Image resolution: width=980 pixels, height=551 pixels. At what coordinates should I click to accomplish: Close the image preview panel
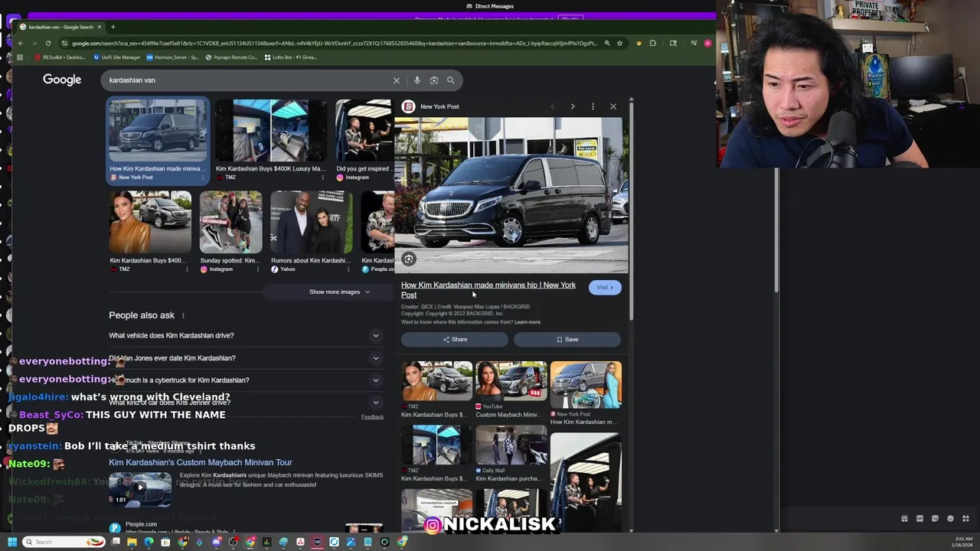click(613, 106)
